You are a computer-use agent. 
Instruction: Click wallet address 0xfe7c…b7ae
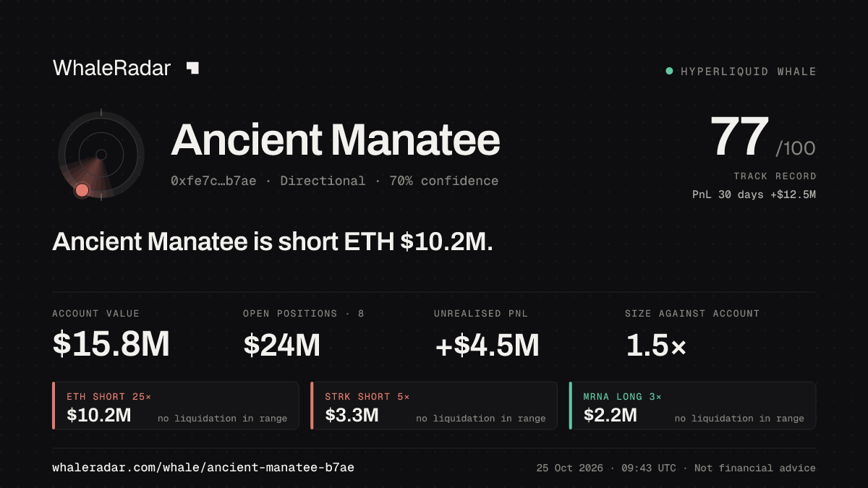213,181
